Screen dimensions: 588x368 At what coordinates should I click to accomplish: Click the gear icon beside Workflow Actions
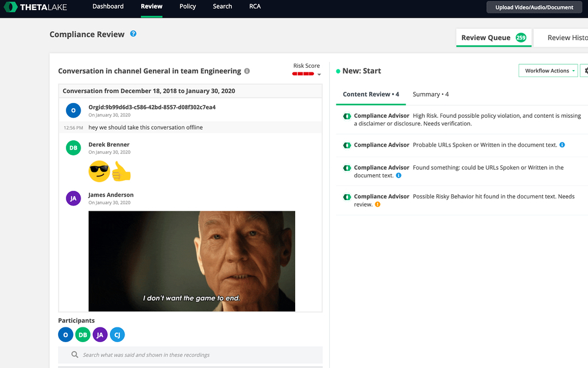[585, 71]
